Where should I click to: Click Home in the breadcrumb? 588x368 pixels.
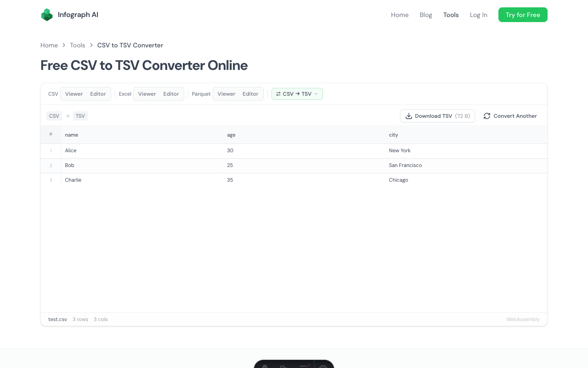pos(49,45)
